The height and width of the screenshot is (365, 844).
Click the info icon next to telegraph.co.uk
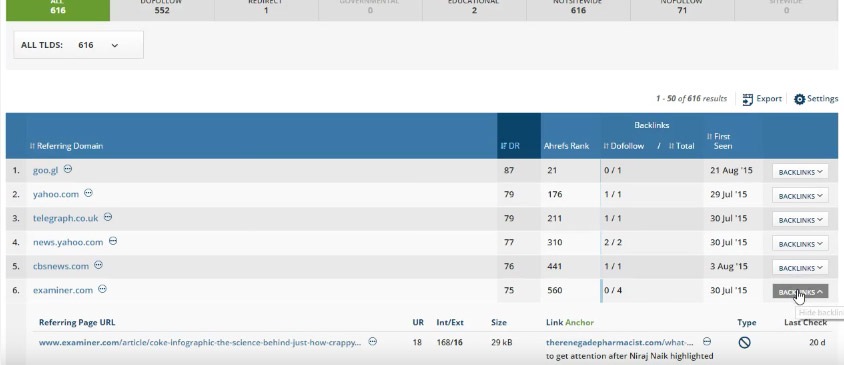pos(108,217)
